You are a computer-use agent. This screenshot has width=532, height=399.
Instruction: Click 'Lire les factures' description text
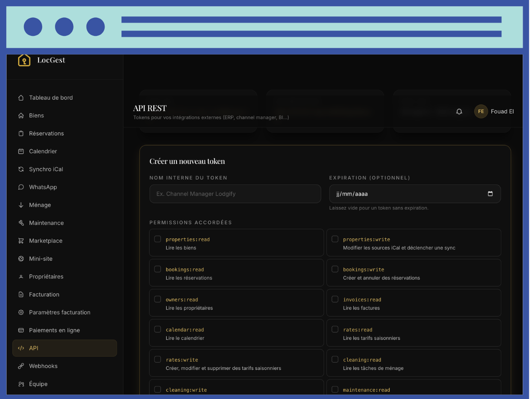pos(361,308)
